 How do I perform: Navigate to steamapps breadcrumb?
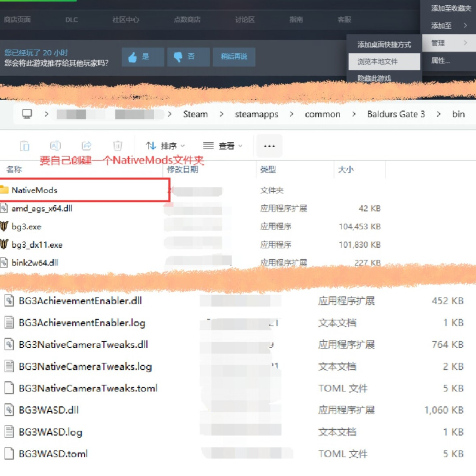(x=257, y=115)
